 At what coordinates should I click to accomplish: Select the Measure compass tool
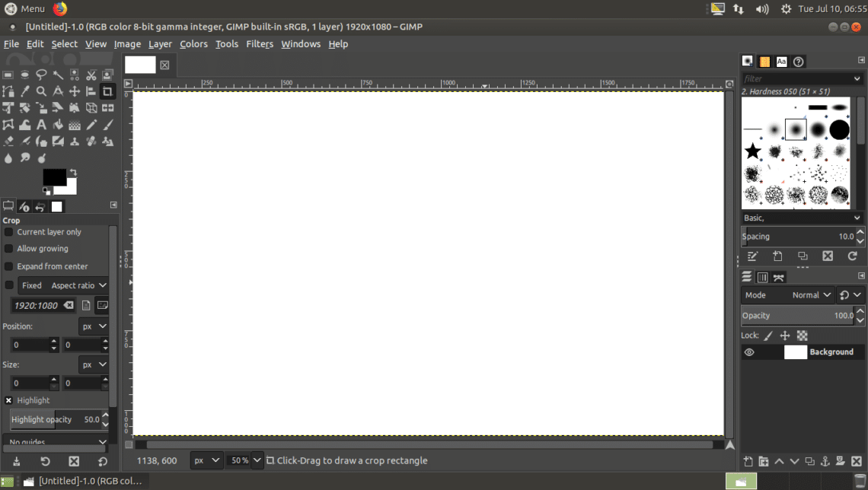click(58, 91)
